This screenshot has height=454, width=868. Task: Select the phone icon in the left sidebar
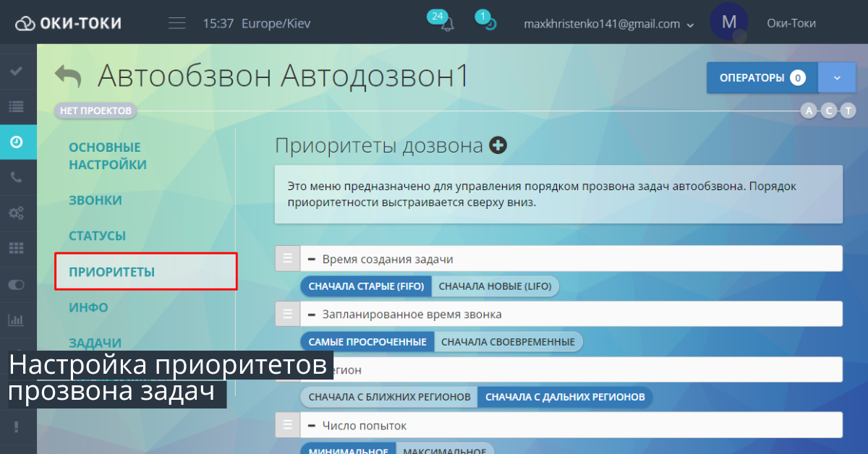click(x=17, y=178)
